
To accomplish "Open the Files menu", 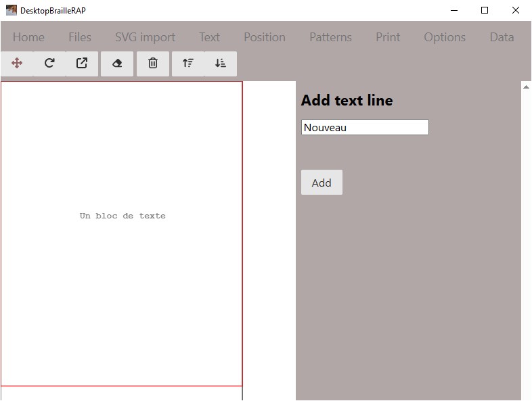I will pyautogui.click(x=80, y=37).
